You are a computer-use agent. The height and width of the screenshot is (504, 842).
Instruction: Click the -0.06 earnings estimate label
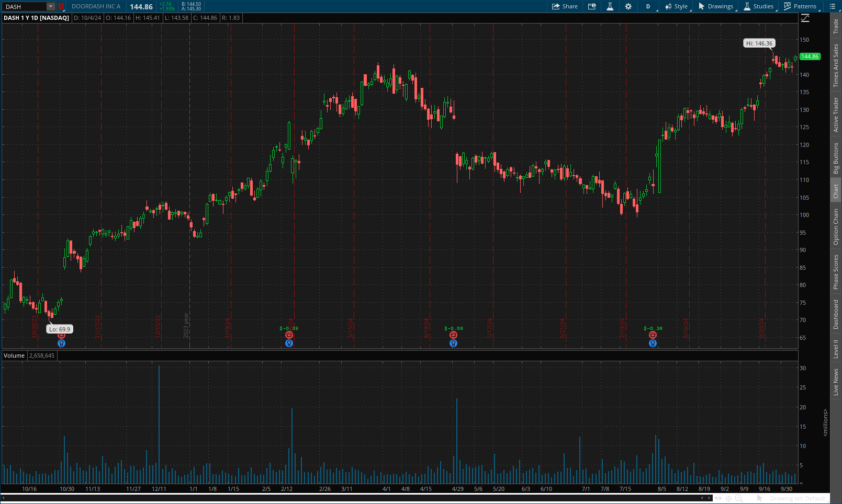pyautogui.click(x=454, y=328)
